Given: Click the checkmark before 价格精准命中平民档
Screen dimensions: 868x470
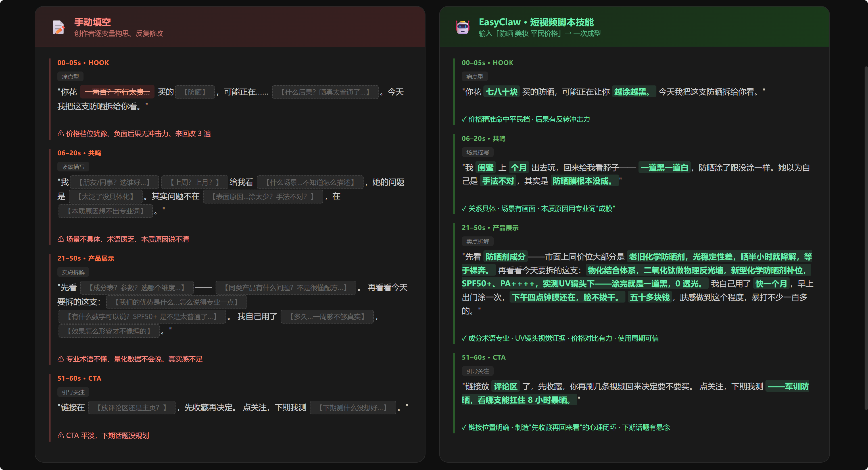Looking at the screenshot, I should point(464,119).
